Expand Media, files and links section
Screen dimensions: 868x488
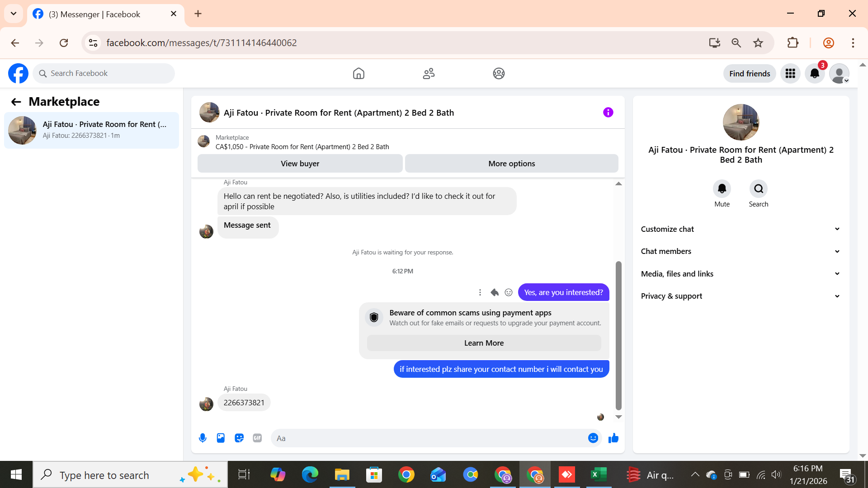click(741, 274)
